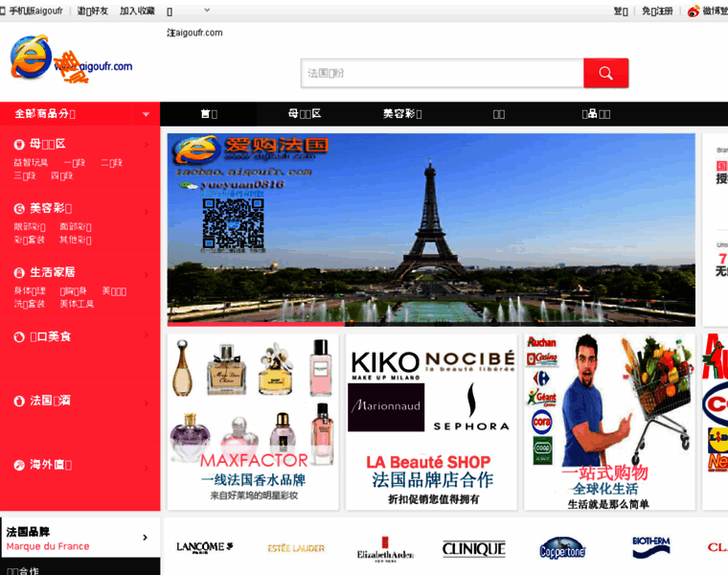Open the Eiffel Tower banner image
Viewport: 728px width, 575px height.
tap(431, 229)
